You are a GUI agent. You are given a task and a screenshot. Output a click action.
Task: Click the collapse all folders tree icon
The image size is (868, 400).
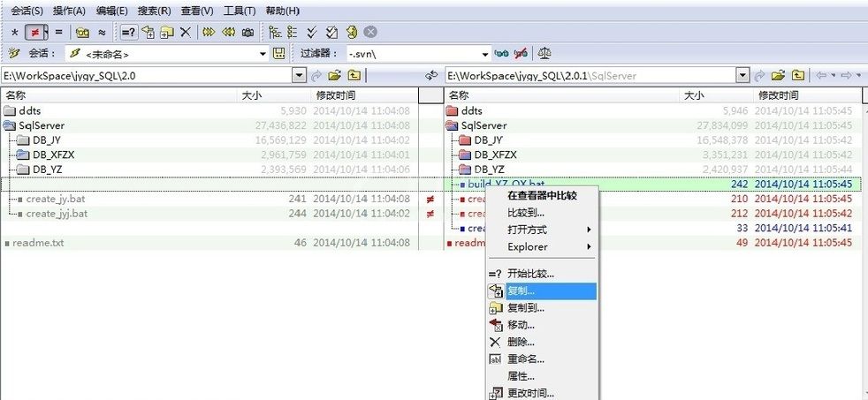(293, 32)
